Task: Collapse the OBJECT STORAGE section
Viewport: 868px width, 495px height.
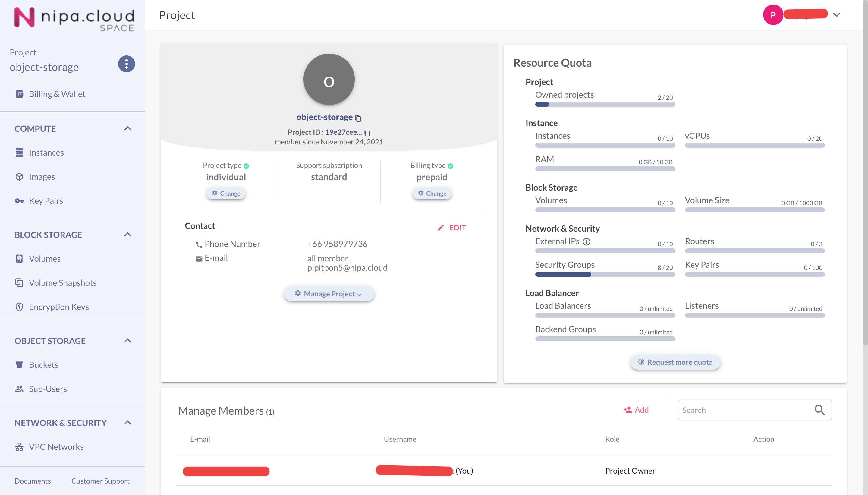Action: (x=128, y=341)
